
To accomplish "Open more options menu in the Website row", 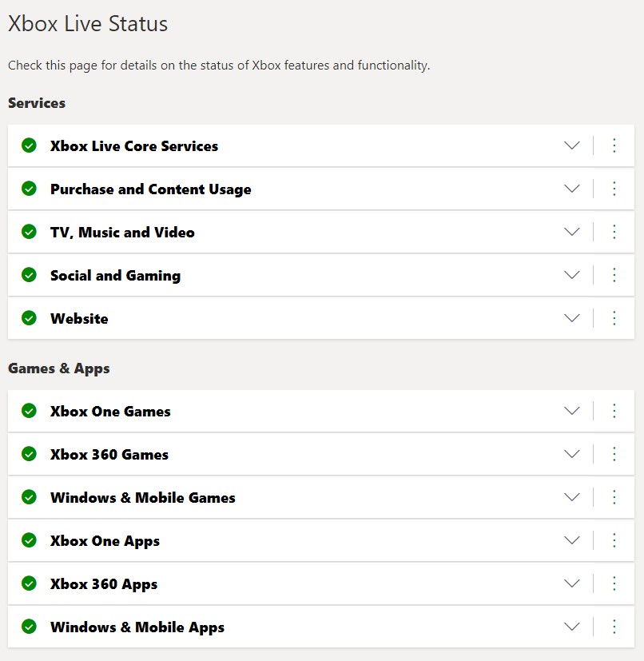I will (x=614, y=318).
